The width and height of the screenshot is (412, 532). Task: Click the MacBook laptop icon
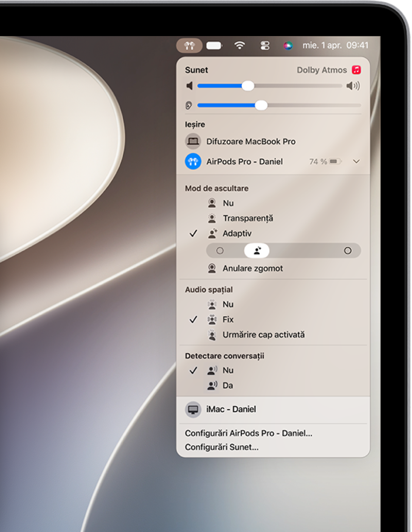tap(193, 141)
